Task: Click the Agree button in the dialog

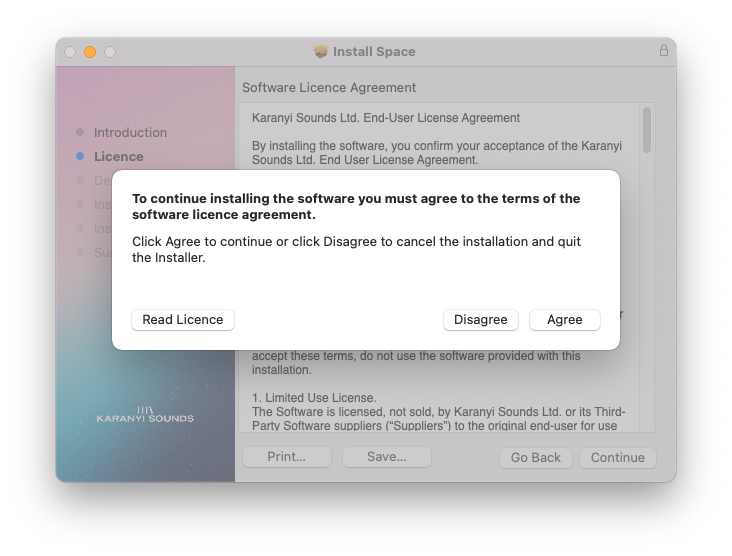Action: (564, 320)
